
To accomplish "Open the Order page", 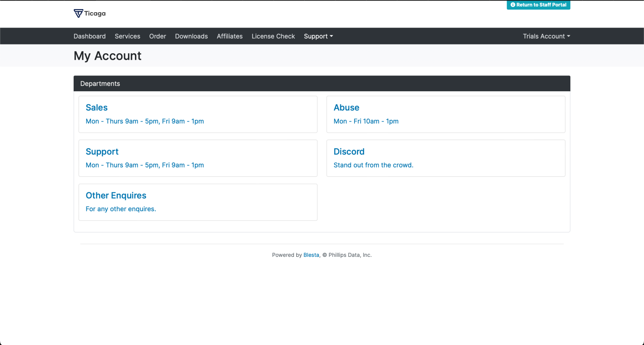I will [158, 36].
